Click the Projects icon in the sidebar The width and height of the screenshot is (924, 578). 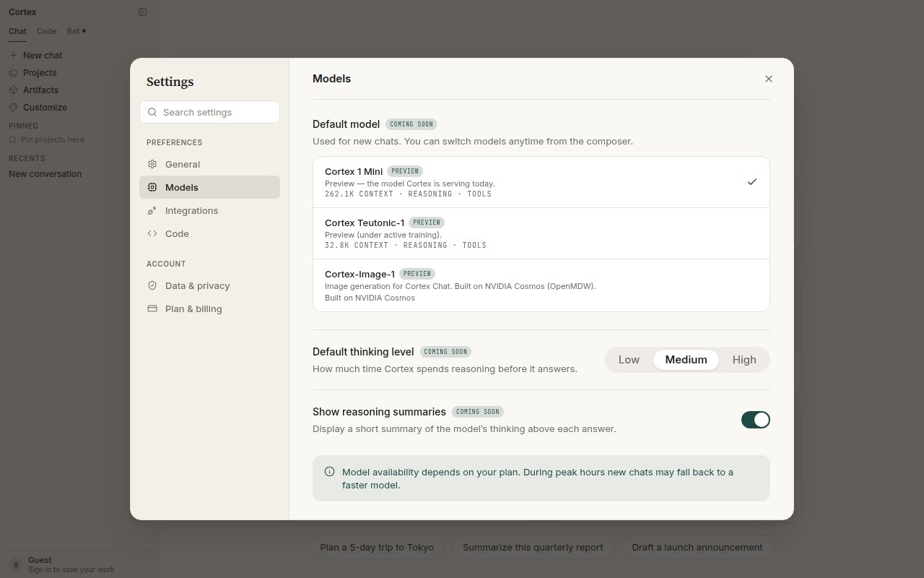pos(13,72)
